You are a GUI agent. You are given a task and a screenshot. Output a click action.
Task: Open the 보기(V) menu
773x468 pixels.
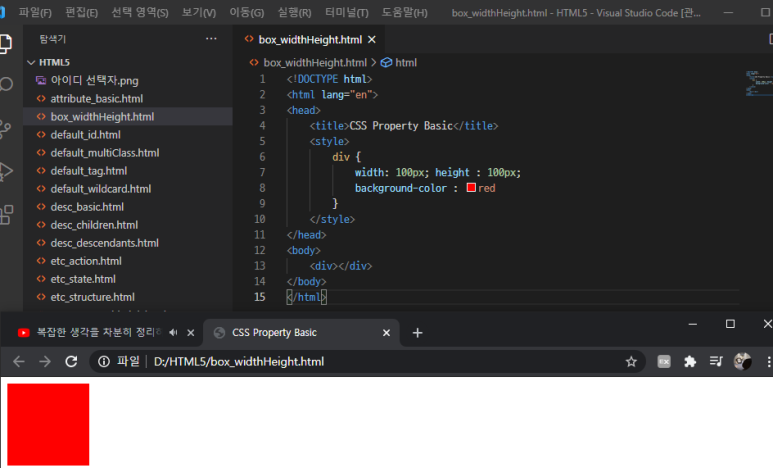[x=199, y=12]
